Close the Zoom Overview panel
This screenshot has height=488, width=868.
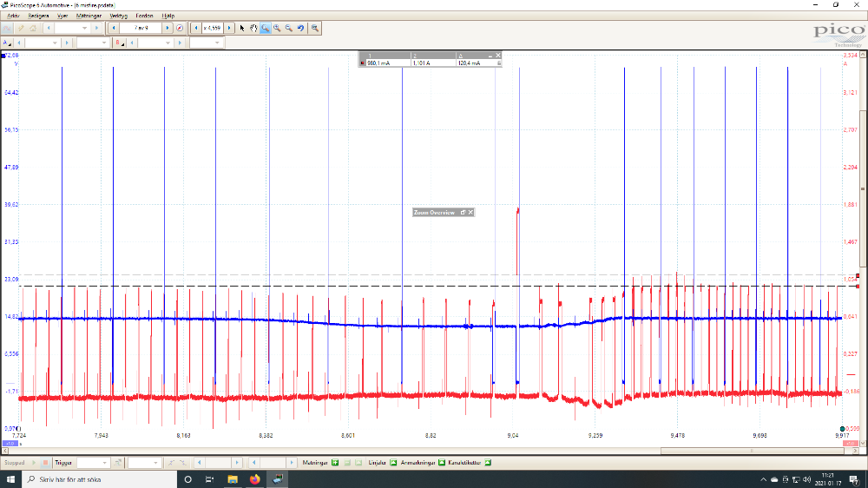point(470,212)
